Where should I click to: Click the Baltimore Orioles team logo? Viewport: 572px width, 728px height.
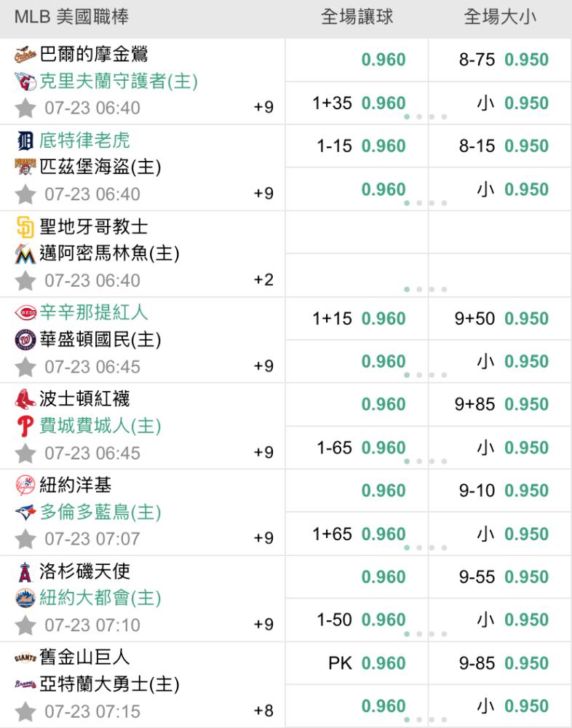click(25, 55)
